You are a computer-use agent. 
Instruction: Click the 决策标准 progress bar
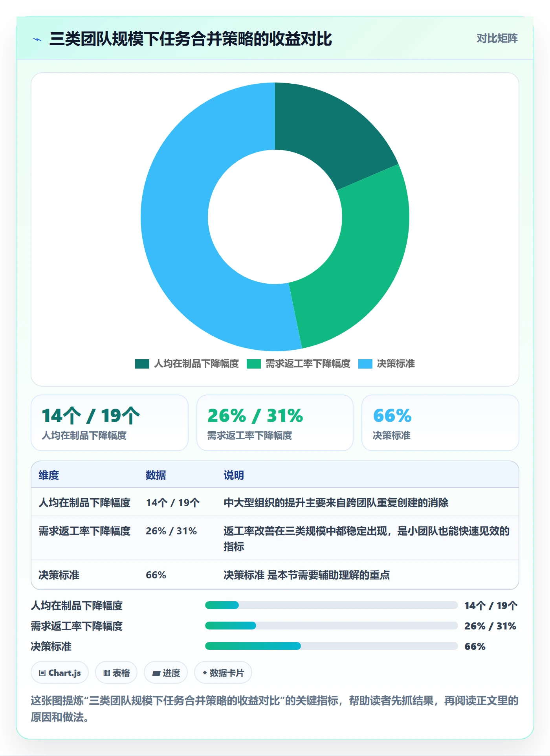click(331, 646)
